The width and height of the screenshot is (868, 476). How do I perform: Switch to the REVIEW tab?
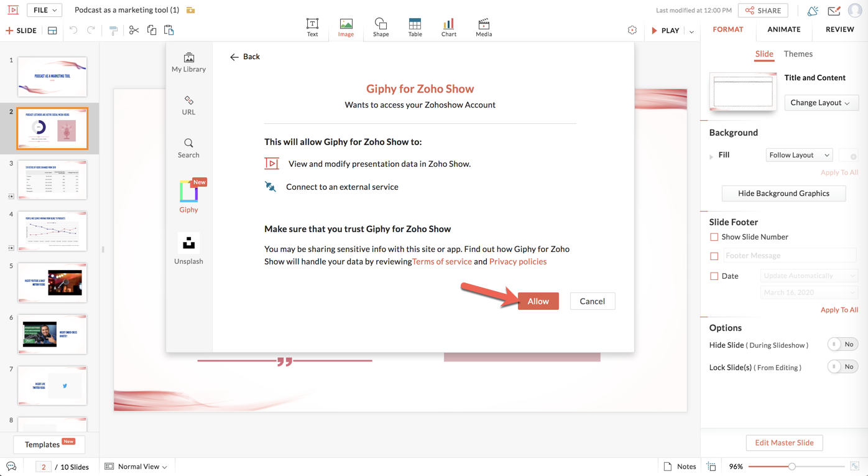coord(839,29)
